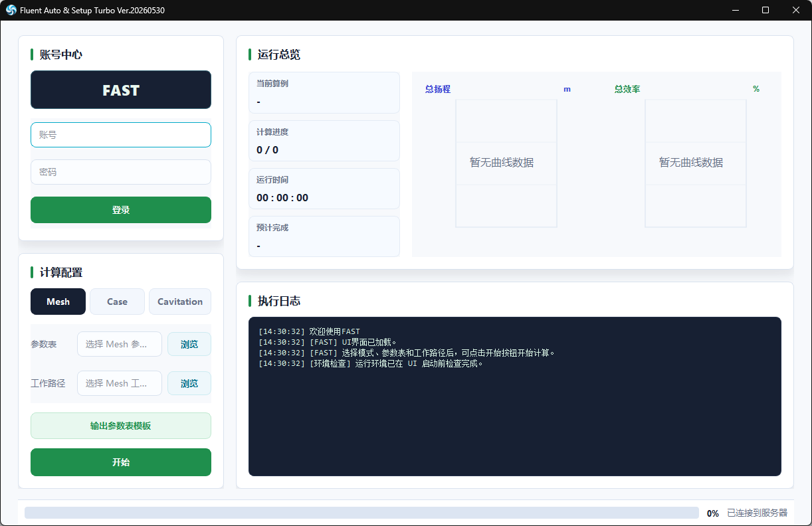Click the 运行时间 00 : 00 : 00 value
The height and width of the screenshot is (526, 812).
pos(282,198)
